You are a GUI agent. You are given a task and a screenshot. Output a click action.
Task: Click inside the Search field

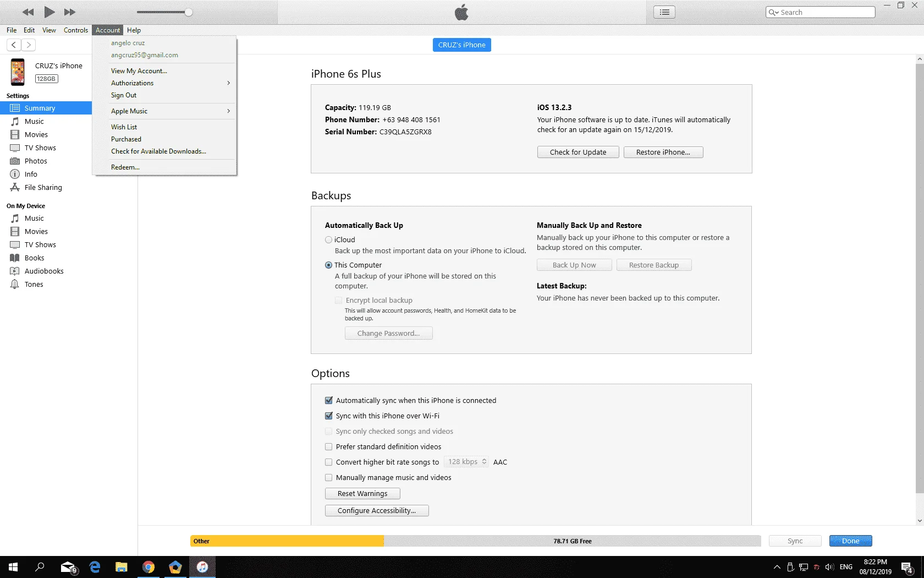821,12
